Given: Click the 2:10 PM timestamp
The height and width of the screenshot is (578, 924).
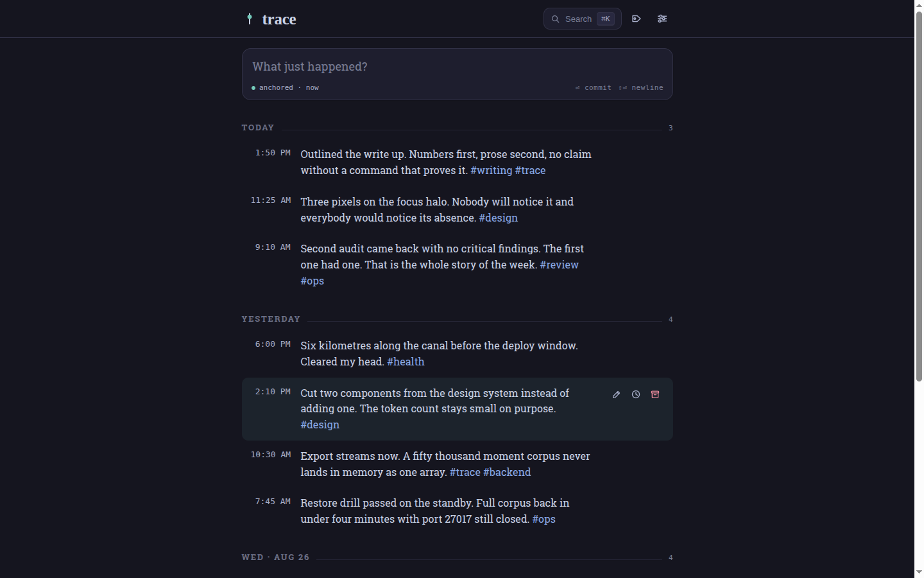Looking at the screenshot, I should 273,392.
